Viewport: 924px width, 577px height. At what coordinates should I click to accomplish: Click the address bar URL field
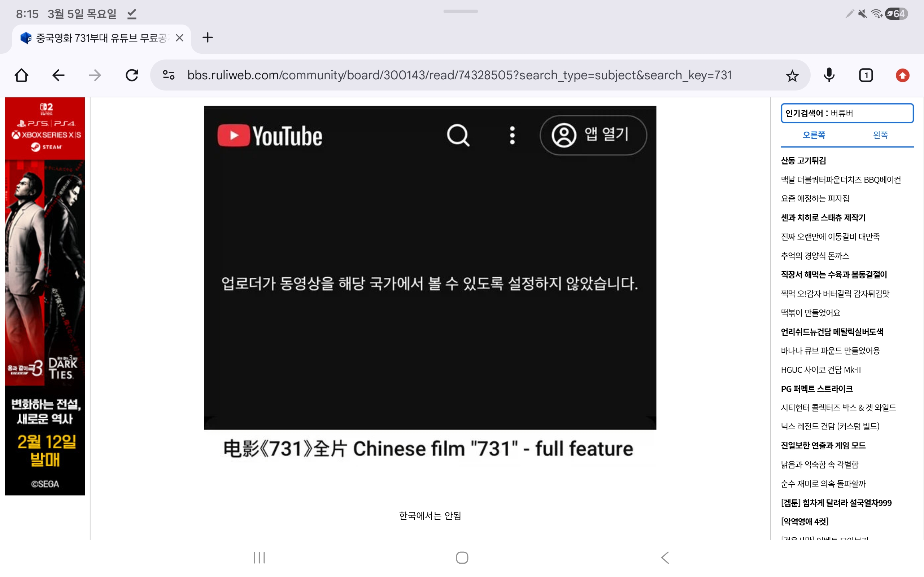tap(458, 75)
